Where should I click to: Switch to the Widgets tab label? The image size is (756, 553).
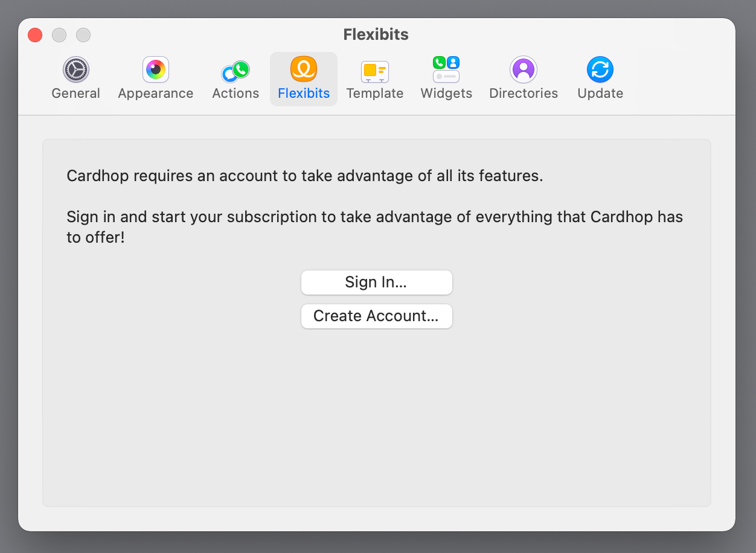[x=446, y=94]
